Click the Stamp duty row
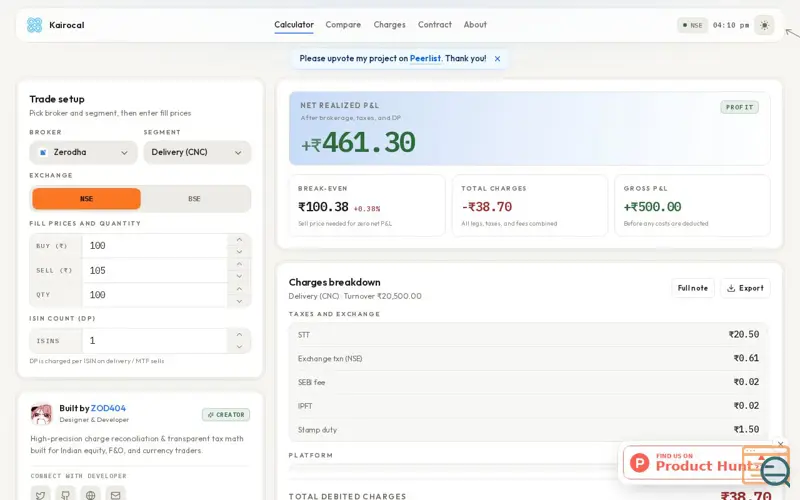The height and width of the screenshot is (500, 800). [528, 430]
